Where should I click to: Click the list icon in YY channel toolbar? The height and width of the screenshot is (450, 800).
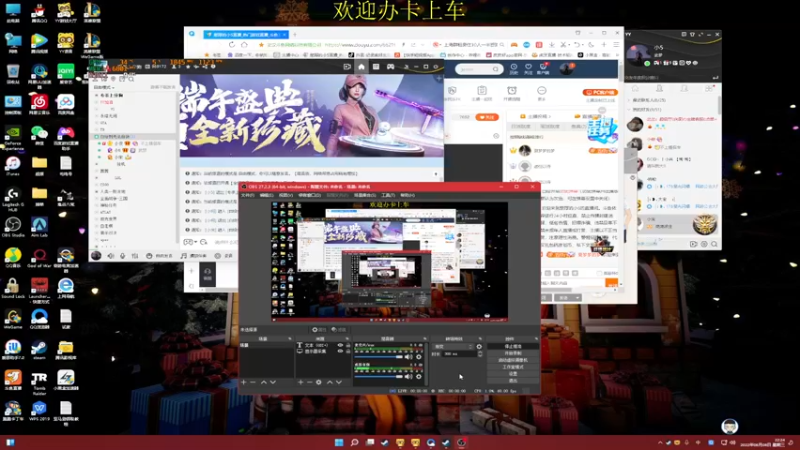(x=376, y=67)
